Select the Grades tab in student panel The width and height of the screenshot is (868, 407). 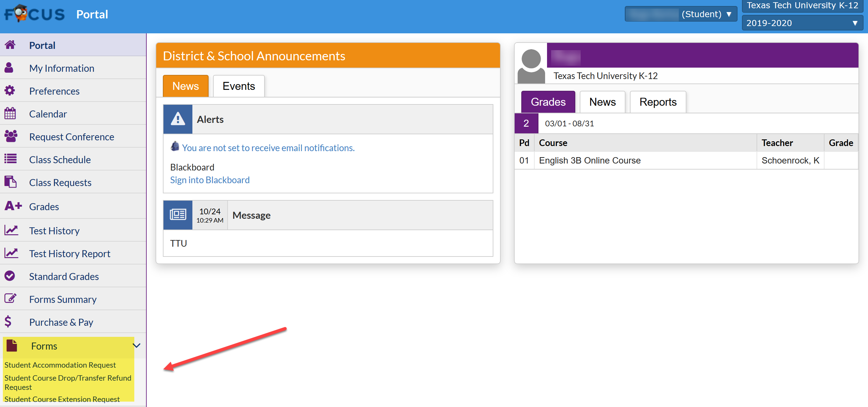pos(548,102)
